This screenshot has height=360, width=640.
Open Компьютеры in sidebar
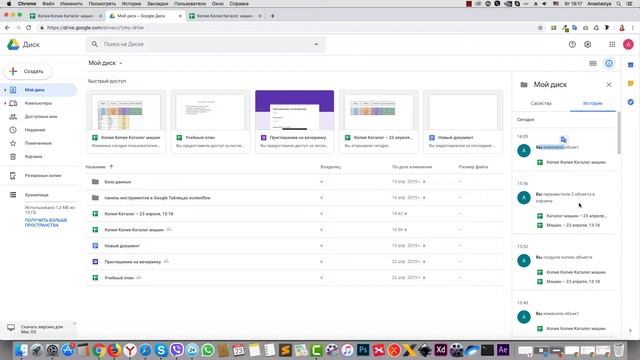(x=39, y=103)
